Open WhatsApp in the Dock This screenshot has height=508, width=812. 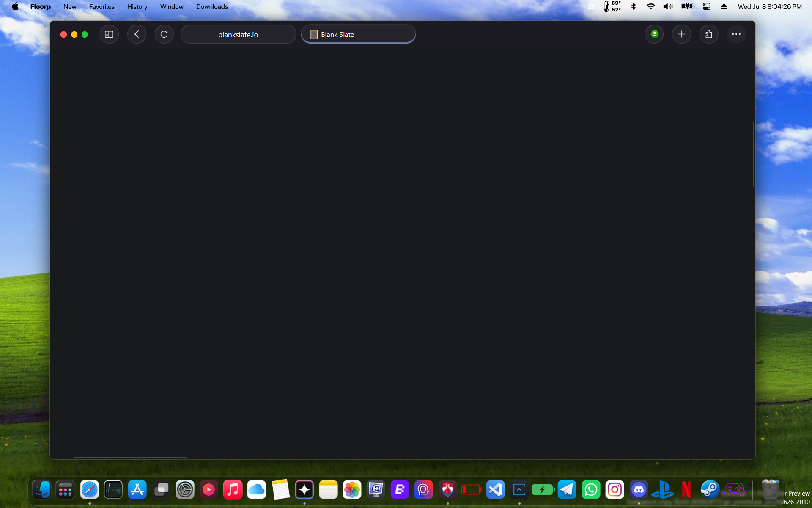[x=591, y=490]
